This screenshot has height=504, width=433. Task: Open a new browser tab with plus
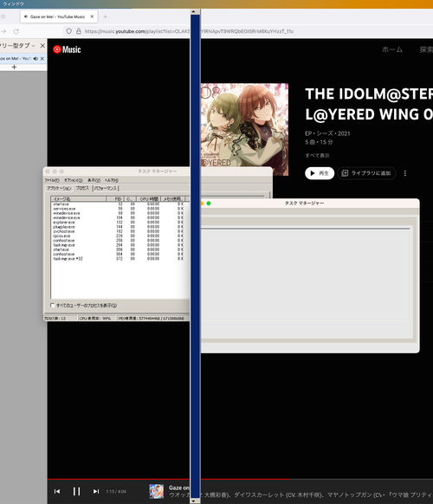point(105,16)
